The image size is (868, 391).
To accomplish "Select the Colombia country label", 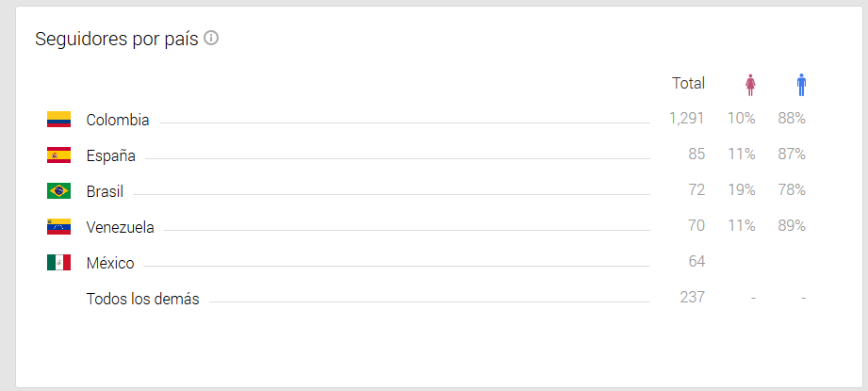I will 118,120.
